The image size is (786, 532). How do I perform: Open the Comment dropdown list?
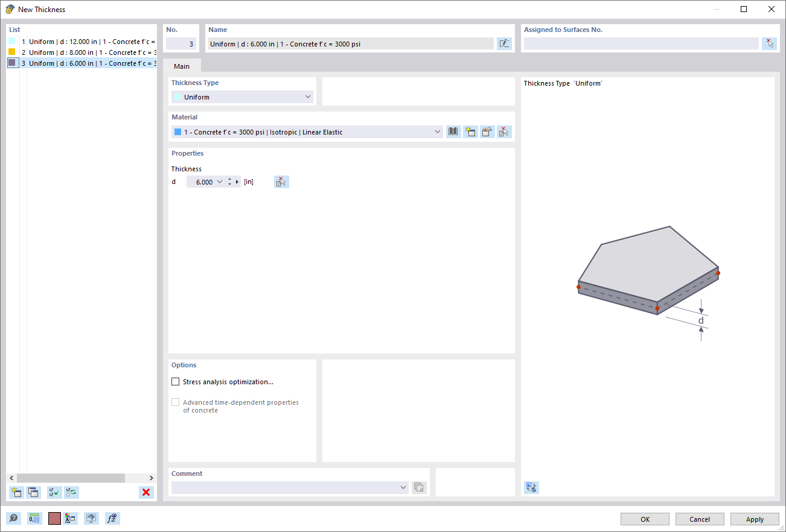click(403, 487)
